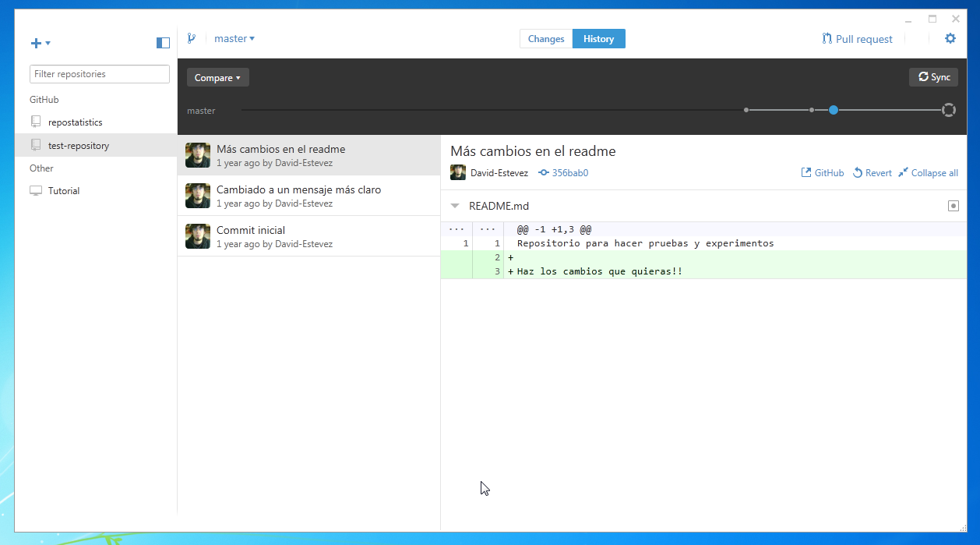This screenshot has width=980, height=545.
Task: Expand the Compare dropdown
Action: click(x=217, y=77)
